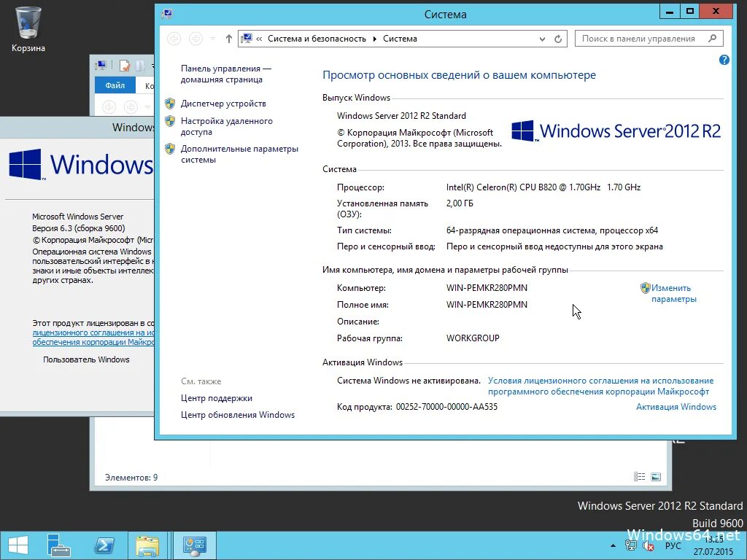Click the search magnifier icon
Screen dimensions: 747x560
point(712,39)
